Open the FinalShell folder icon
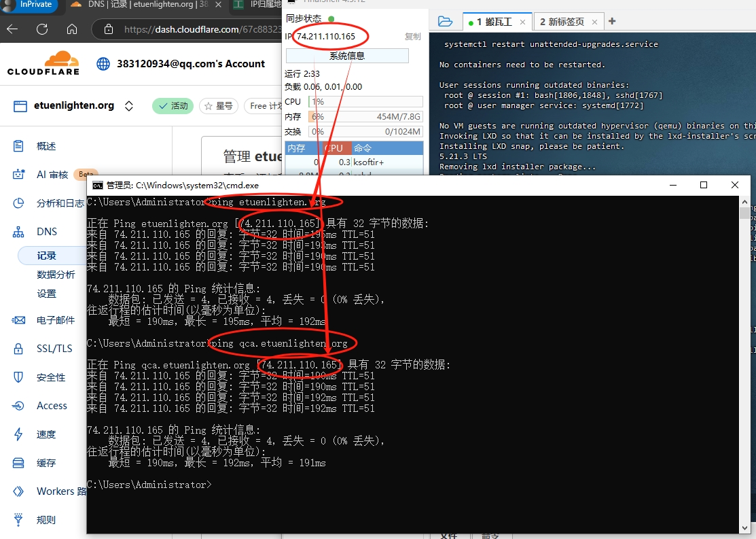The height and width of the screenshot is (539, 756). point(445,21)
